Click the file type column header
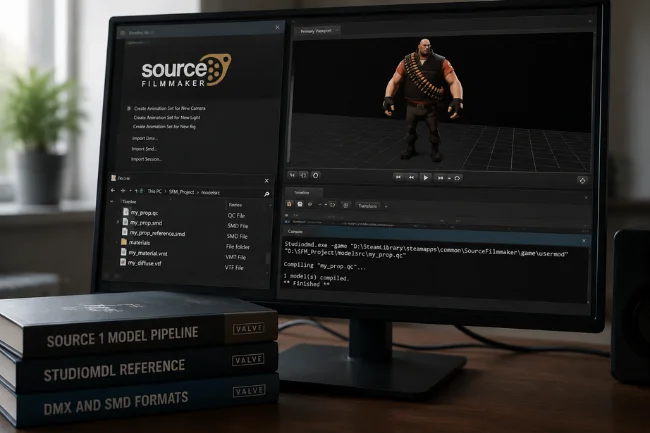The width and height of the screenshot is (650, 433). click(x=235, y=205)
